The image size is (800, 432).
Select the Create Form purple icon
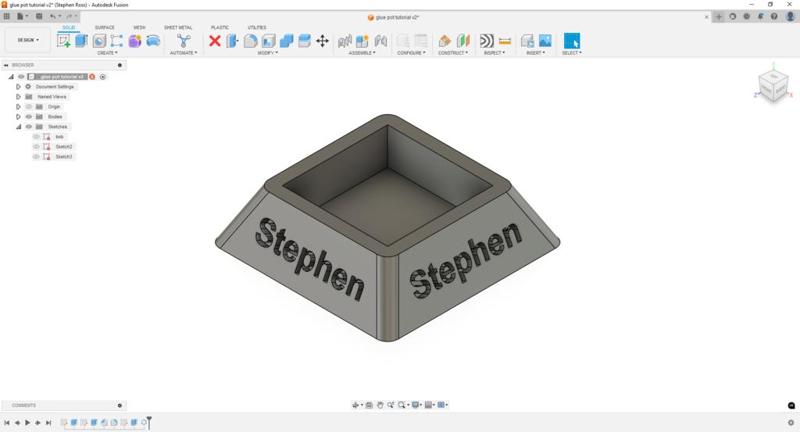(135, 41)
